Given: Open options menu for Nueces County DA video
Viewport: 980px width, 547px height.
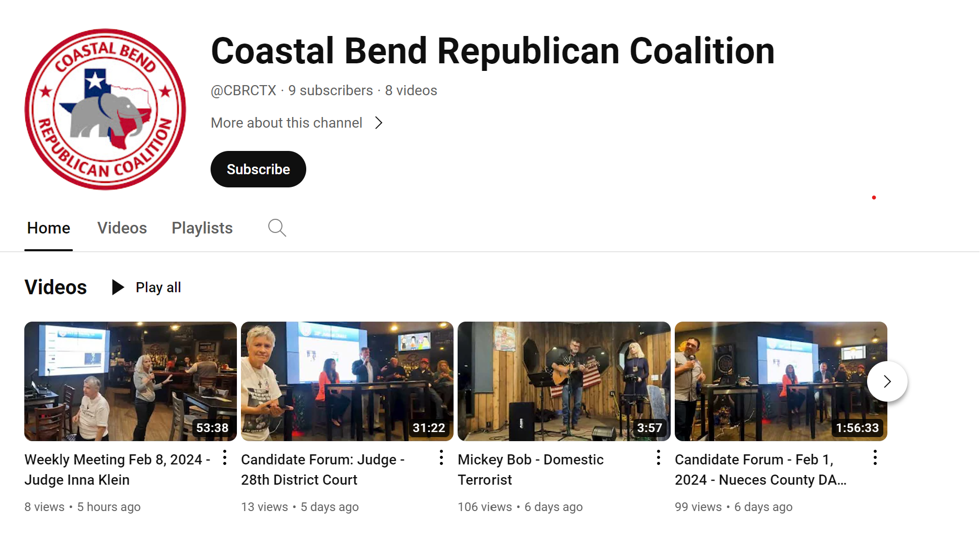Looking at the screenshot, I should 875,458.
